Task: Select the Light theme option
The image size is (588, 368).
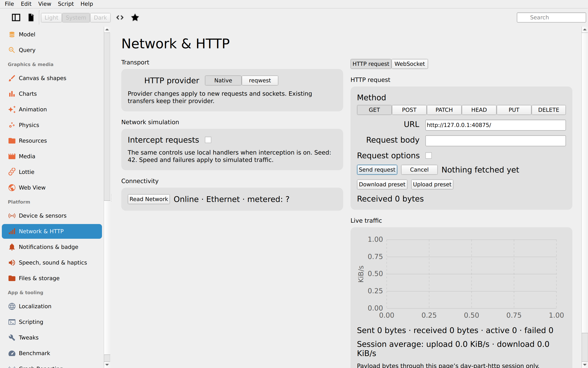Action: [51, 17]
